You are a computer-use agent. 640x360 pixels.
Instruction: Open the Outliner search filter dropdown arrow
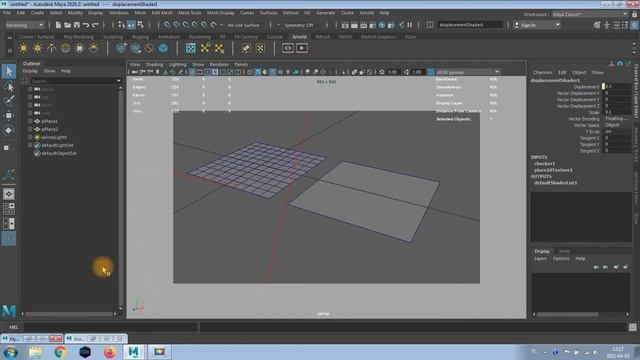pos(119,81)
